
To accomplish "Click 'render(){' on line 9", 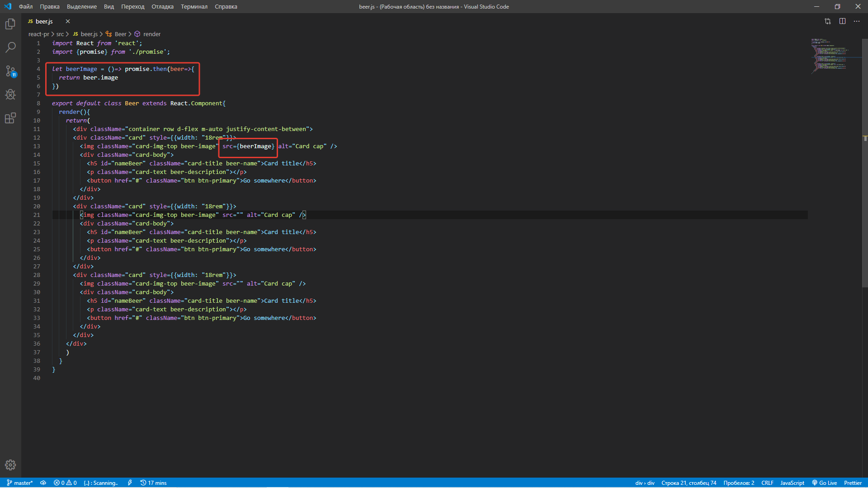I will tap(74, 112).
